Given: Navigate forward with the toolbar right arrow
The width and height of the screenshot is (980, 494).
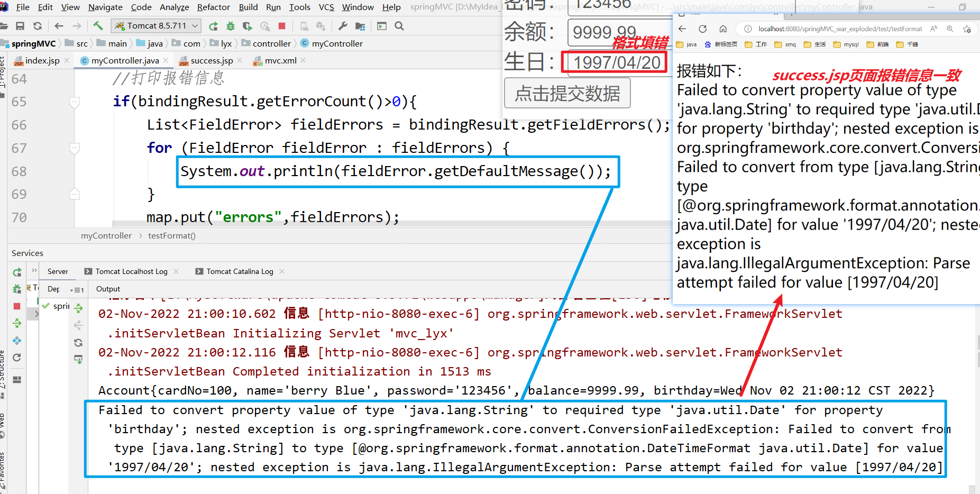Looking at the screenshot, I should (77, 26).
